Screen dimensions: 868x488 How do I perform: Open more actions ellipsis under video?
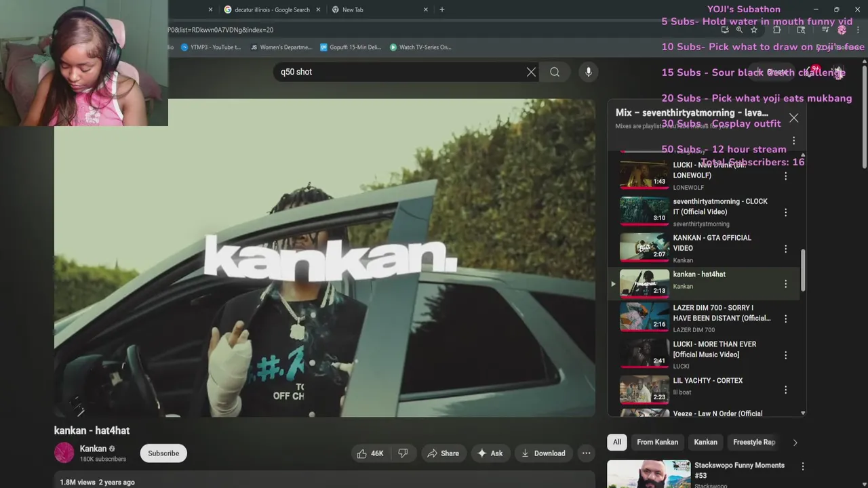[587, 453]
